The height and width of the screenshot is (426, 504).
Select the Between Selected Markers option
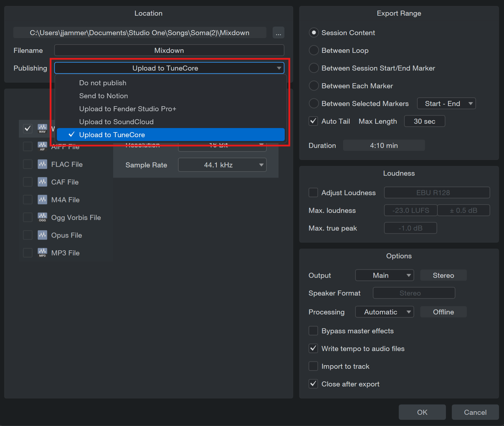[314, 103]
